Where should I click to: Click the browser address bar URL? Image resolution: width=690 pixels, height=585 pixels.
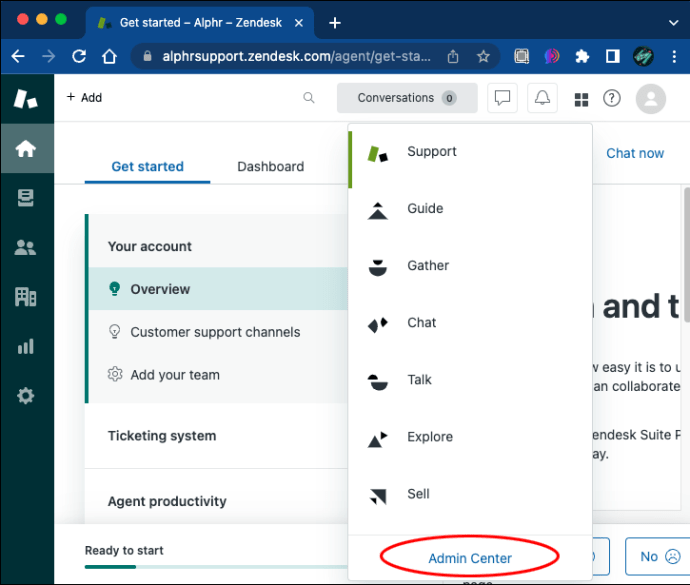296,56
